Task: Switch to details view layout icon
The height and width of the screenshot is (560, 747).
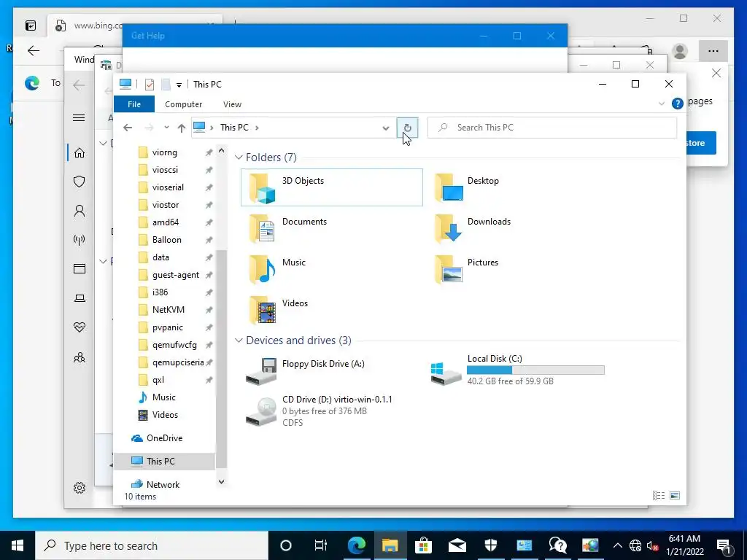Action: [659, 496]
